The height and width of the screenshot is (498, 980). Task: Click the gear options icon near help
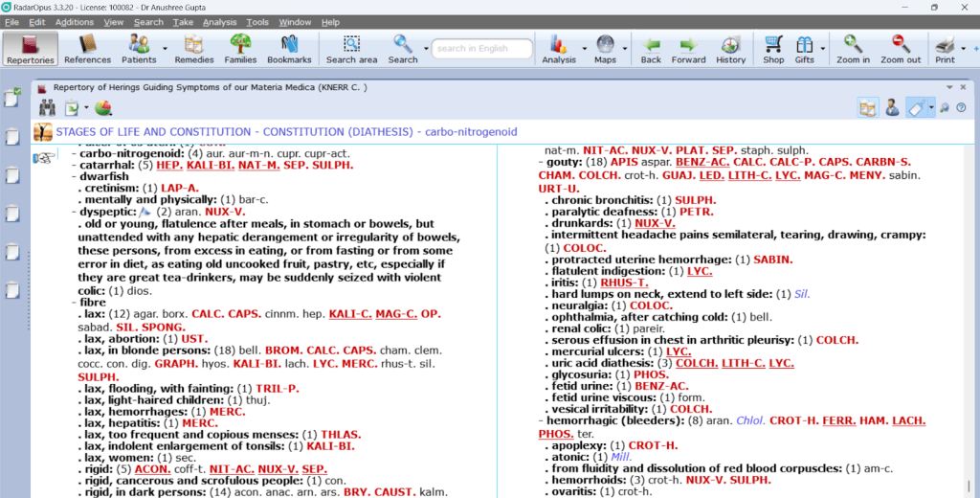[x=945, y=107]
